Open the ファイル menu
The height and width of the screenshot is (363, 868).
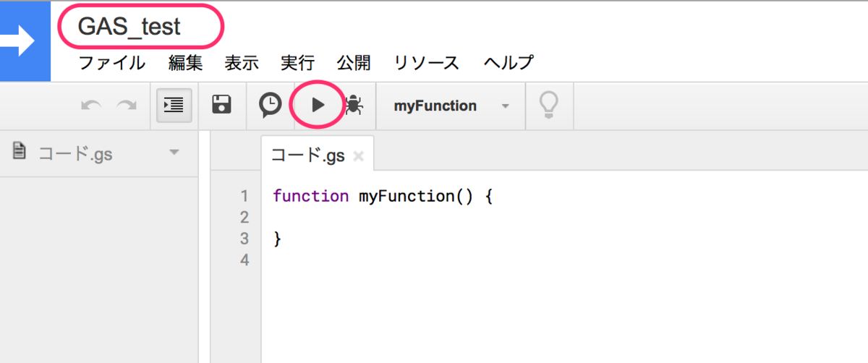pyautogui.click(x=111, y=63)
